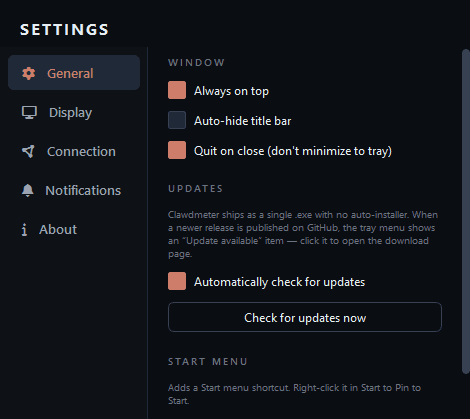Toggle Automatically check for updates

pos(177,281)
